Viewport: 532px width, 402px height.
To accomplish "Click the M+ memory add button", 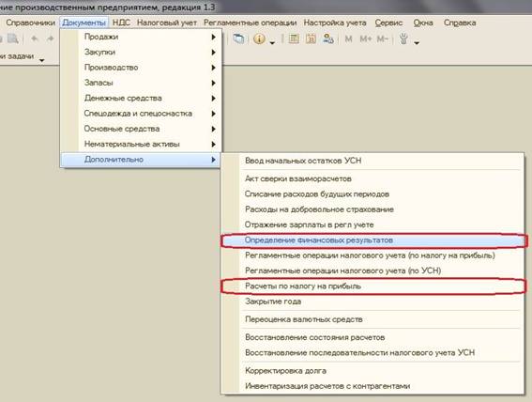I will point(366,39).
